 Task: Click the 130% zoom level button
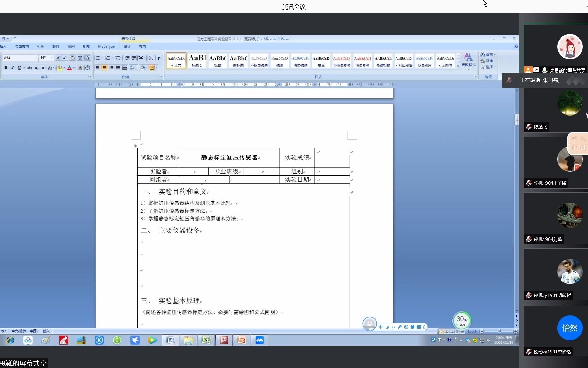[x=472, y=331]
